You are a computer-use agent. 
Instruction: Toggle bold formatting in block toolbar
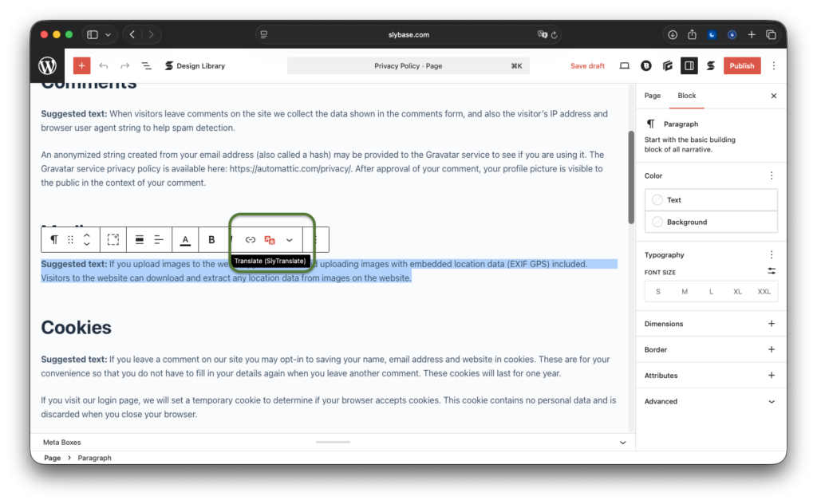pos(211,240)
